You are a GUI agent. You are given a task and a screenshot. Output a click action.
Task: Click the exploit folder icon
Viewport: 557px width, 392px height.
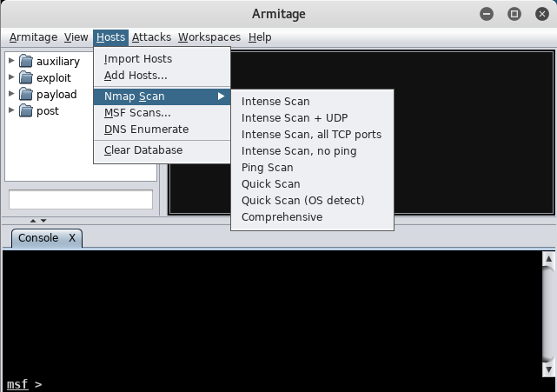(x=26, y=77)
